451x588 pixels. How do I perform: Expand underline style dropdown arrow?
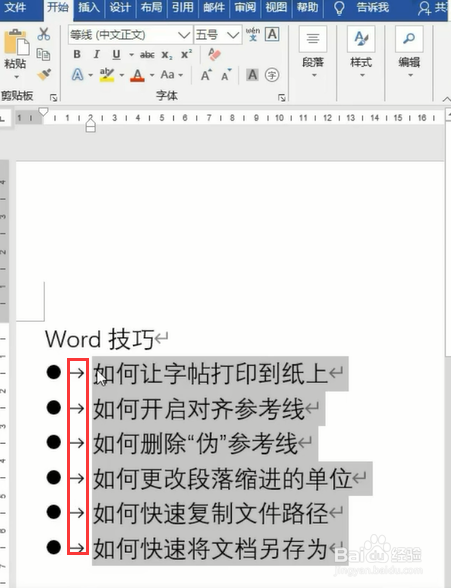click(x=132, y=55)
